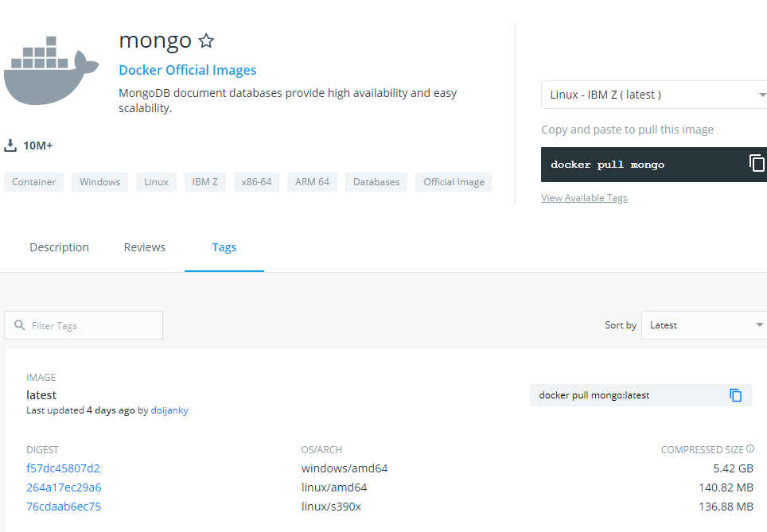
Task: Open doijanky user profile link
Action: (x=169, y=410)
